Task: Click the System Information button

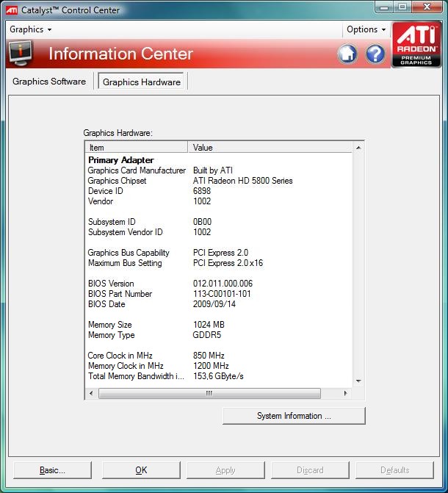Action: coord(294,416)
